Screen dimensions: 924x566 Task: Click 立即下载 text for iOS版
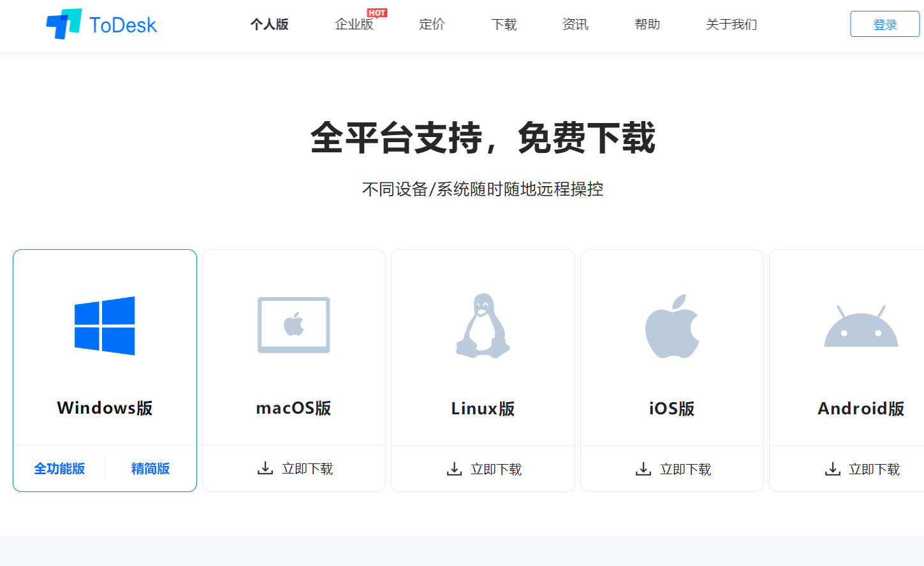686,469
